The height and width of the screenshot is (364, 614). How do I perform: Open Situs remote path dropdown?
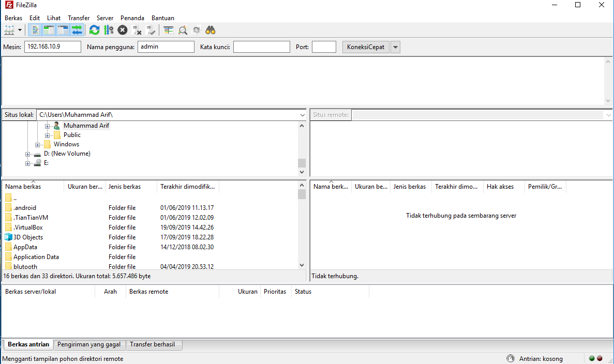(608, 115)
